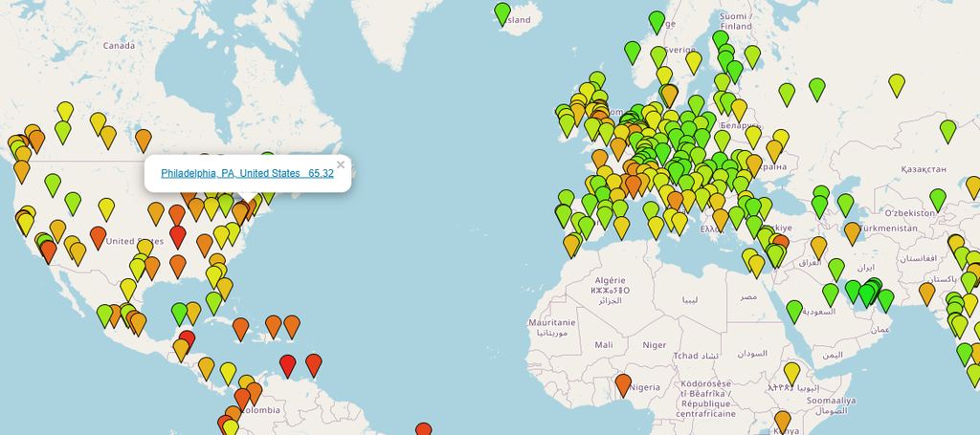Click green marker above O'zbekiston label
This screenshot has width=980, height=435.
pos(938,201)
